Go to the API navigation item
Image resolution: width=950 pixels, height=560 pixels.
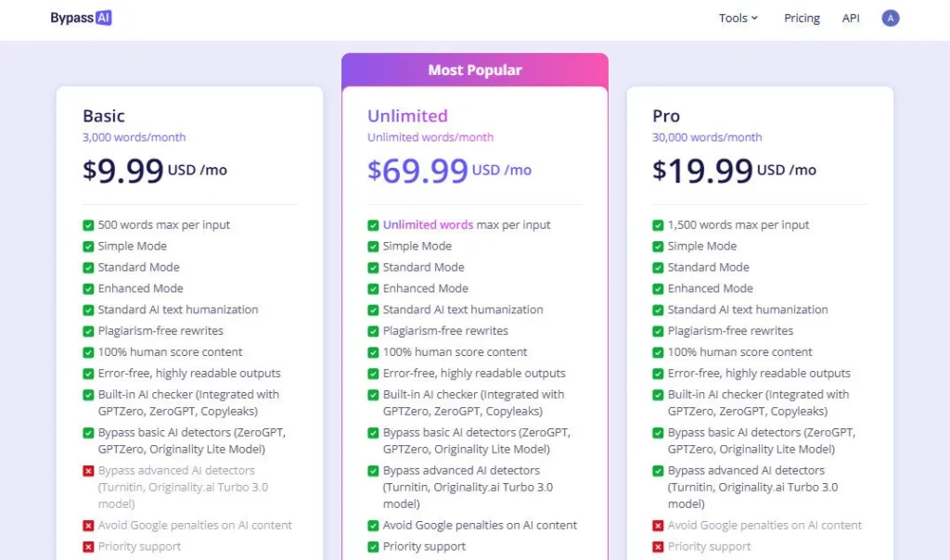coord(851,18)
